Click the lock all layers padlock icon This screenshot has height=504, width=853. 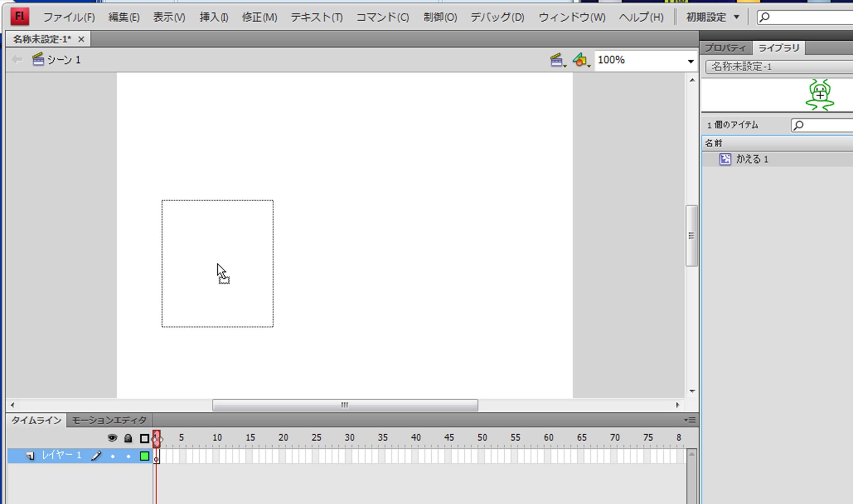128,438
